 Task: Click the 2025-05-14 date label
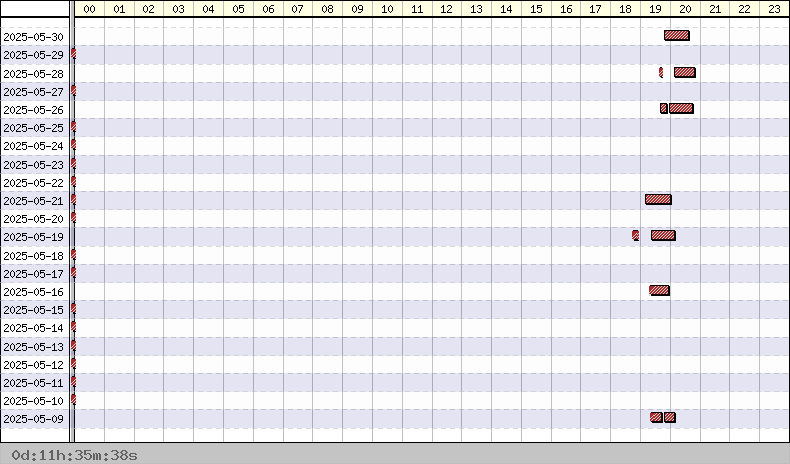click(x=34, y=328)
